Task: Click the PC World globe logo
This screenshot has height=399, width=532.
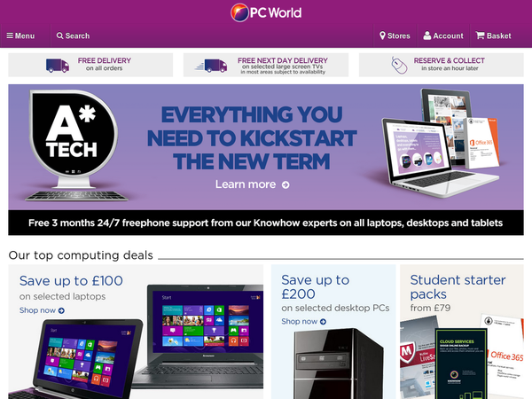Action: click(x=239, y=13)
